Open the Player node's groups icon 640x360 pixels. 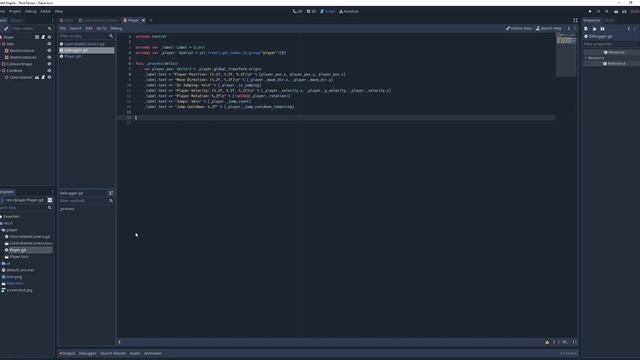[37, 37]
